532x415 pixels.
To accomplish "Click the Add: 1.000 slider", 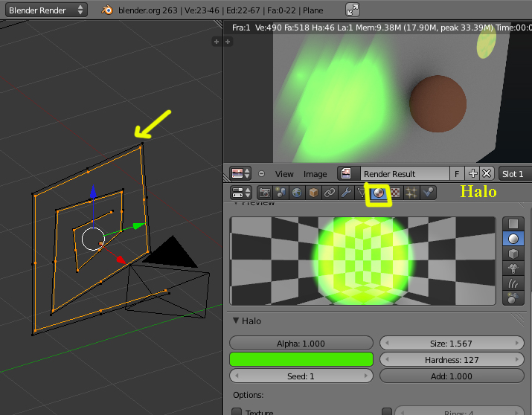I will pos(452,376).
